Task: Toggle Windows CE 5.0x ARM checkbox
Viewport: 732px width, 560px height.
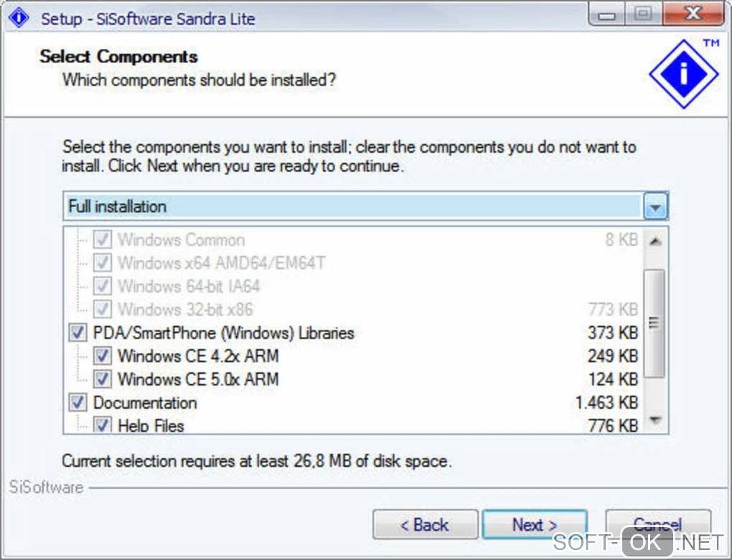Action: point(103,379)
